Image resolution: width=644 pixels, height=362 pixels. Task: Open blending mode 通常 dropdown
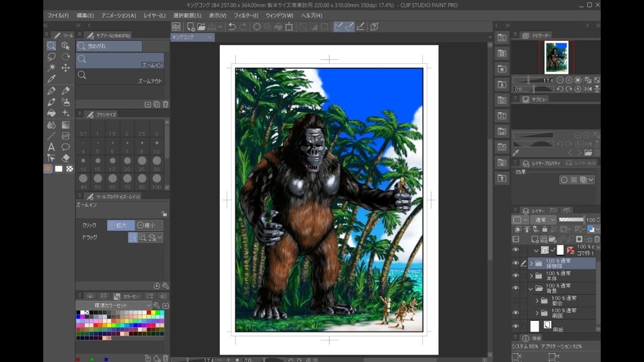[544, 220]
